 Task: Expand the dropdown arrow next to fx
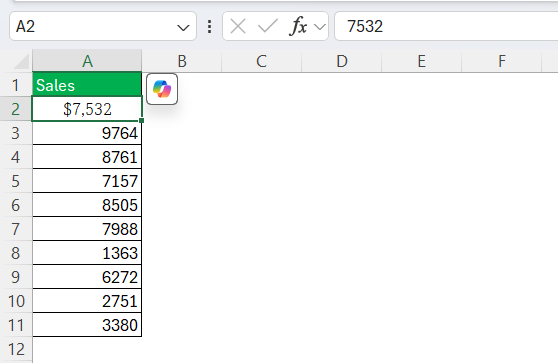[x=320, y=27]
